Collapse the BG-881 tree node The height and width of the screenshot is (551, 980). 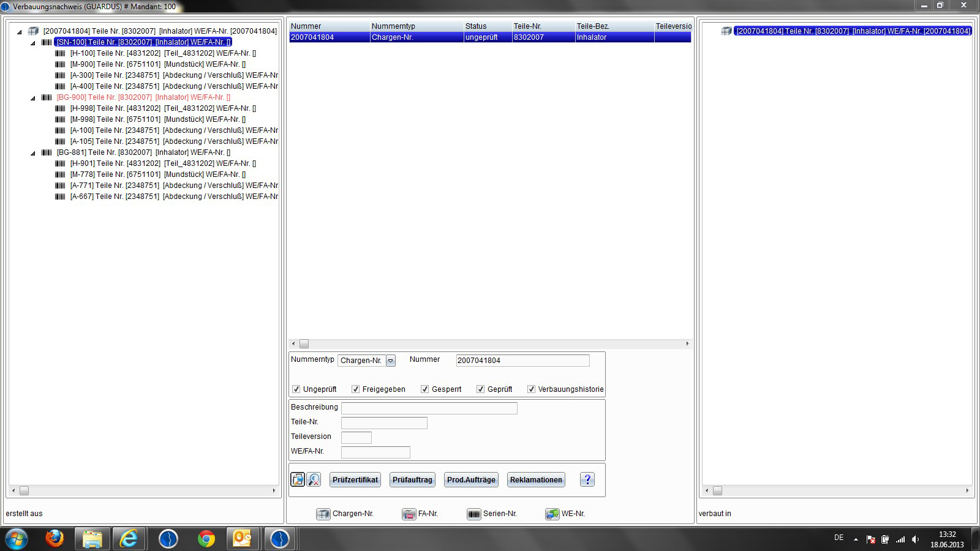(x=33, y=153)
